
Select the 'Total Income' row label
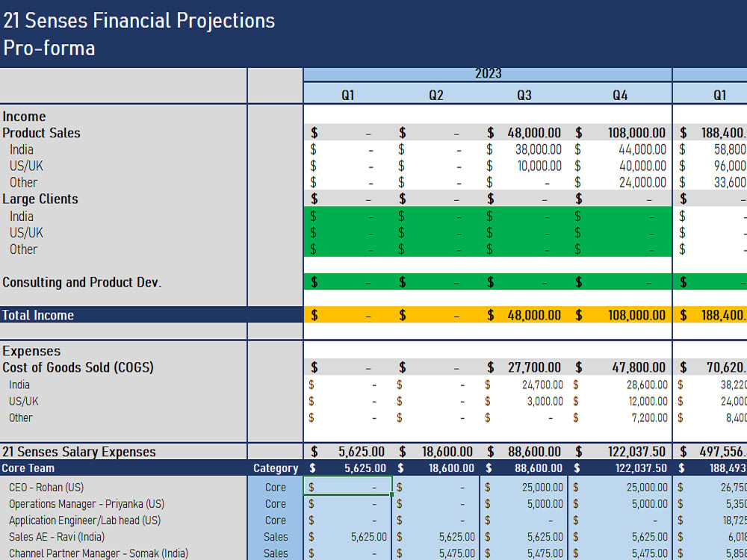(38, 315)
